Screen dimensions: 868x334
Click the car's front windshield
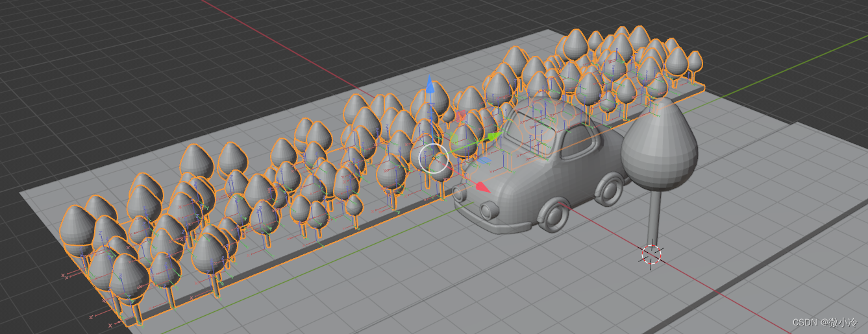[529, 134]
